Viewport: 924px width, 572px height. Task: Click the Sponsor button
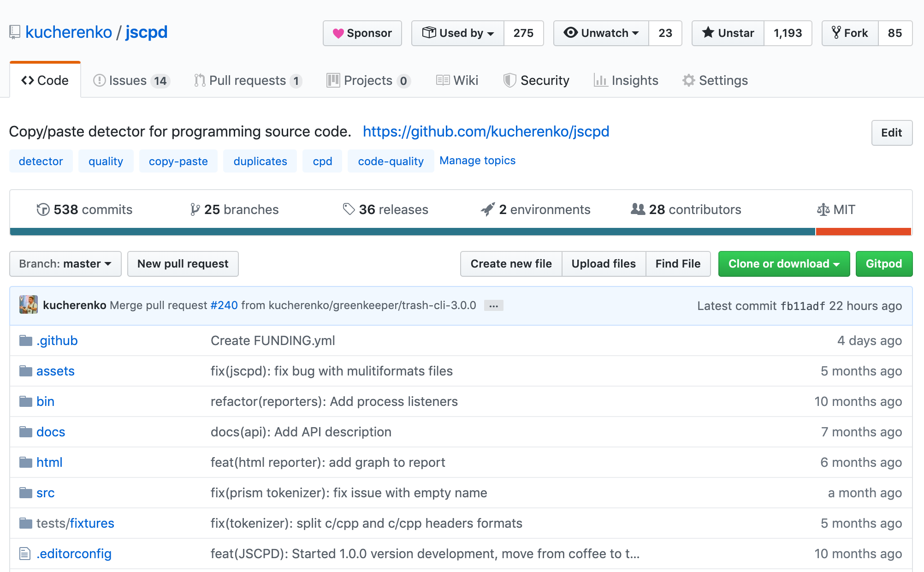coord(362,33)
